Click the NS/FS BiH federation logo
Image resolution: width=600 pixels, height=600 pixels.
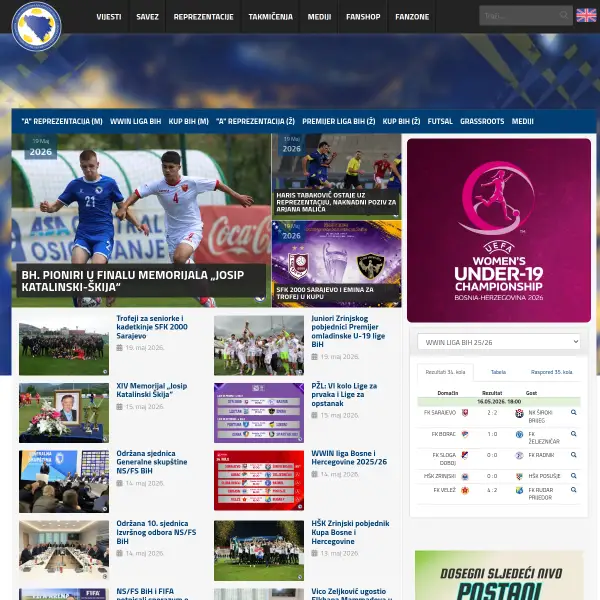[x=36, y=26]
